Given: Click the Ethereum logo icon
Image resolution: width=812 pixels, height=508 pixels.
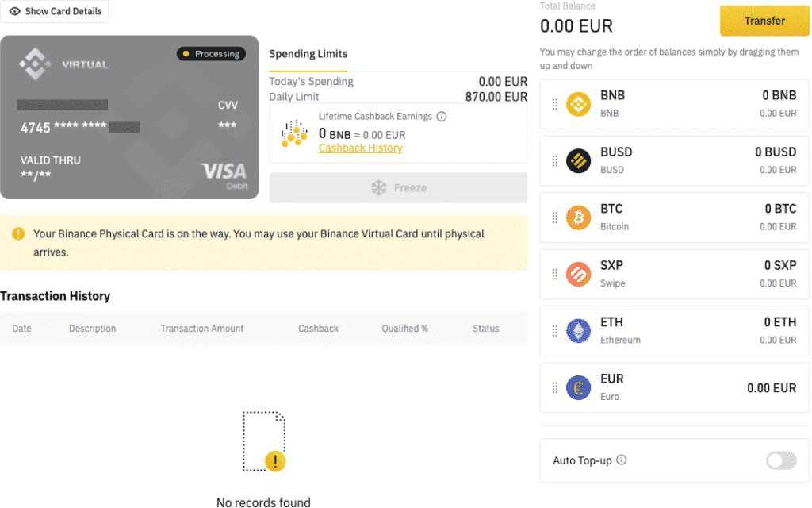Looking at the screenshot, I should 578,331.
